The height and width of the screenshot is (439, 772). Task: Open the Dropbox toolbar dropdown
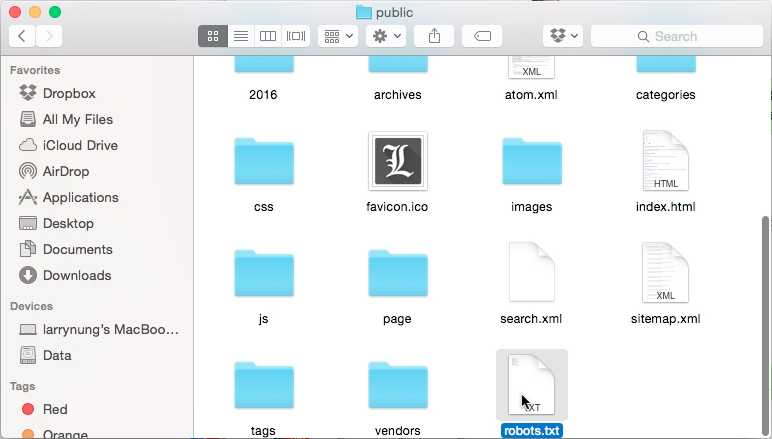tap(563, 36)
